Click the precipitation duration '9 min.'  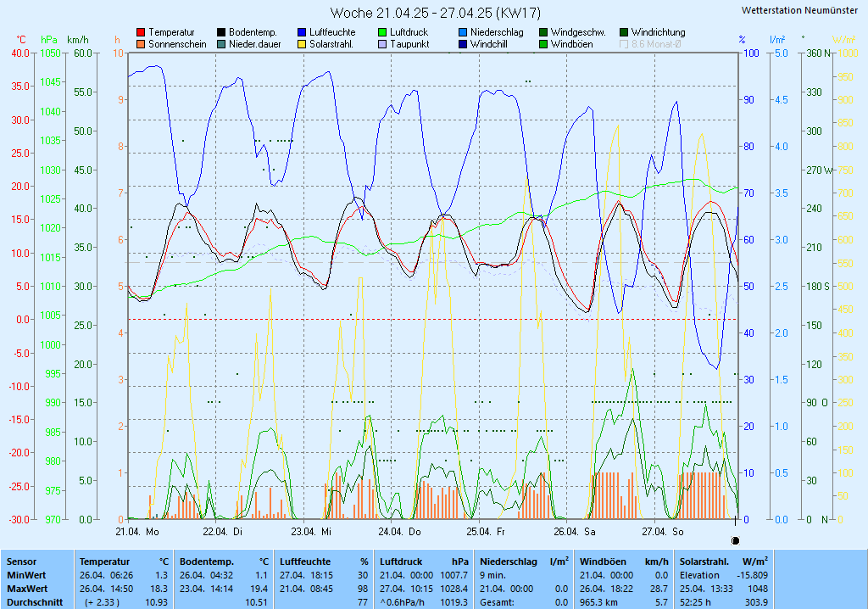coord(492,575)
